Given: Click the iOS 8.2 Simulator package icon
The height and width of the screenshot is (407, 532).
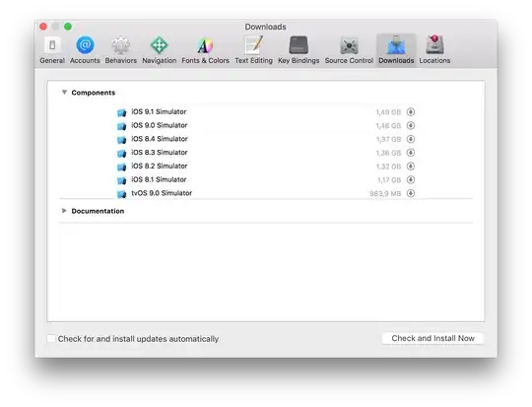Looking at the screenshot, I should click(x=121, y=167).
